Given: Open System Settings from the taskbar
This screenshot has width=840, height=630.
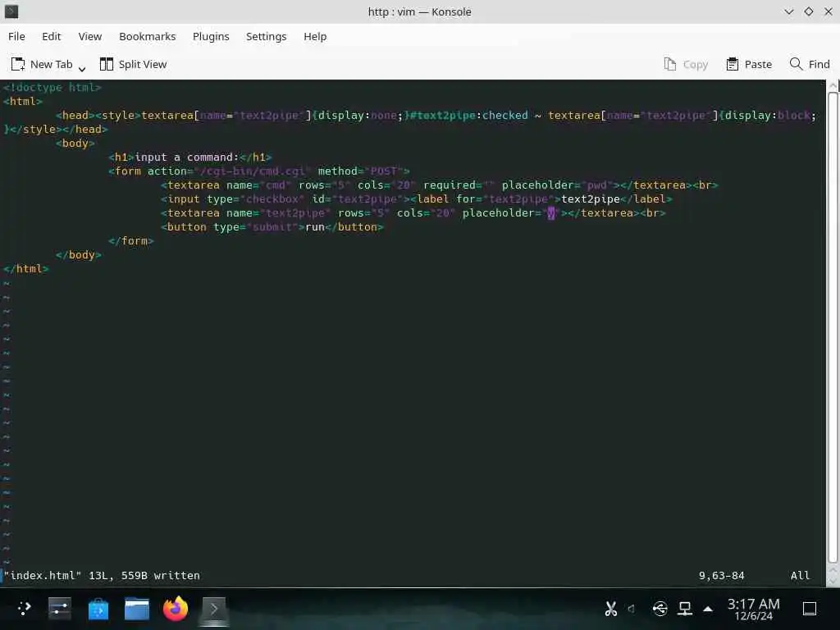Looking at the screenshot, I should pyautogui.click(x=59, y=609).
